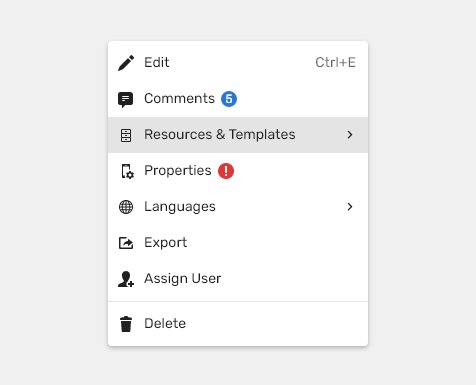Click the Assign User person-plus icon
The image size is (476, 385).
tap(126, 279)
